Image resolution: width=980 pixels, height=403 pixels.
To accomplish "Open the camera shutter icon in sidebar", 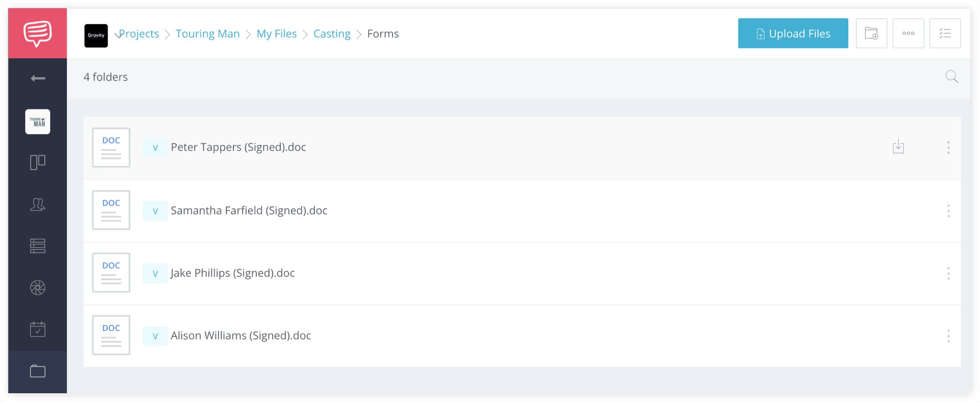I will click(x=38, y=288).
